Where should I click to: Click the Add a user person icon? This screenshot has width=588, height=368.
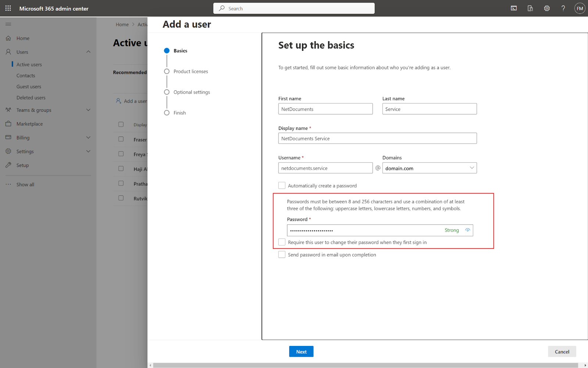click(x=118, y=101)
